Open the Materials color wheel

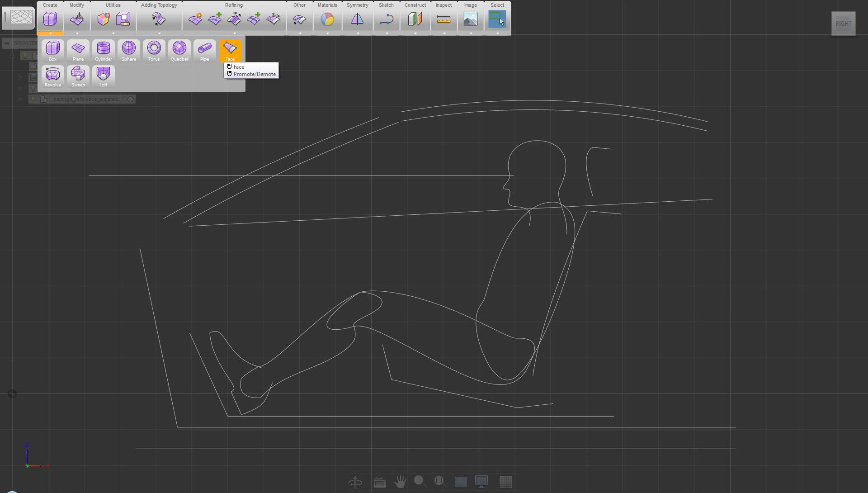[327, 19]
